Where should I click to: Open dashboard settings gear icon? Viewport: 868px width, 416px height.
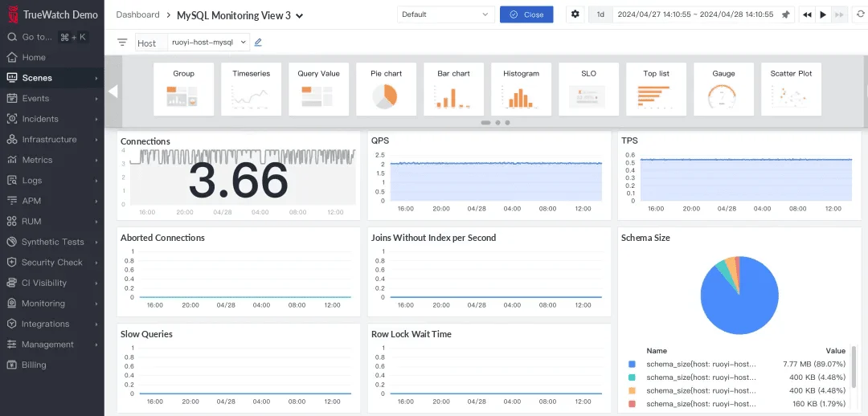575,14
